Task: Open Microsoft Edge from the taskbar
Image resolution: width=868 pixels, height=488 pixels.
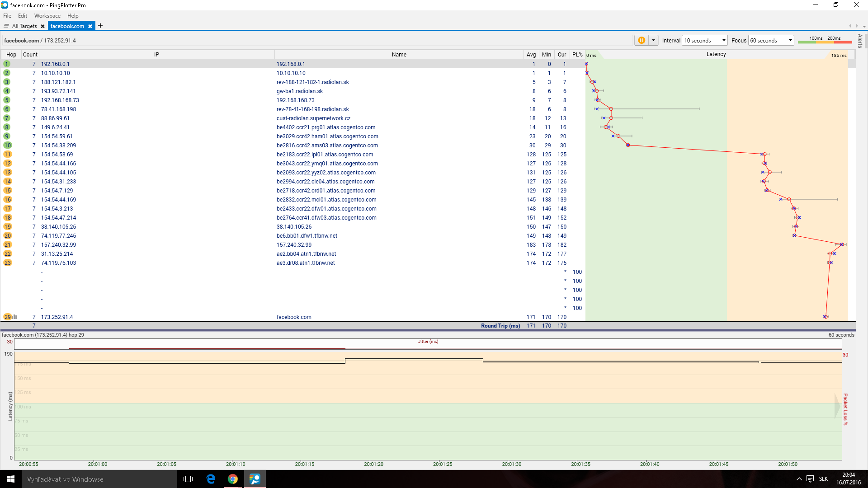Action: click(211, 479)
